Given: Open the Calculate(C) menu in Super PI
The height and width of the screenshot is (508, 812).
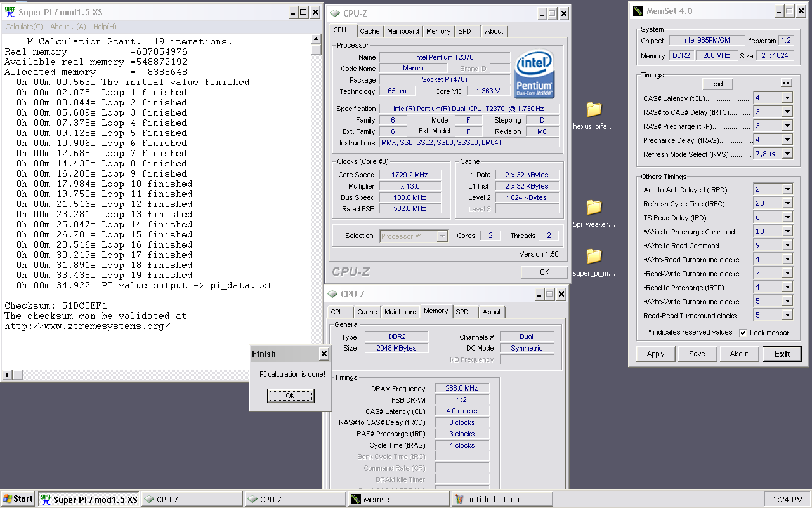Looking at the screenshot, I should 24,27.
